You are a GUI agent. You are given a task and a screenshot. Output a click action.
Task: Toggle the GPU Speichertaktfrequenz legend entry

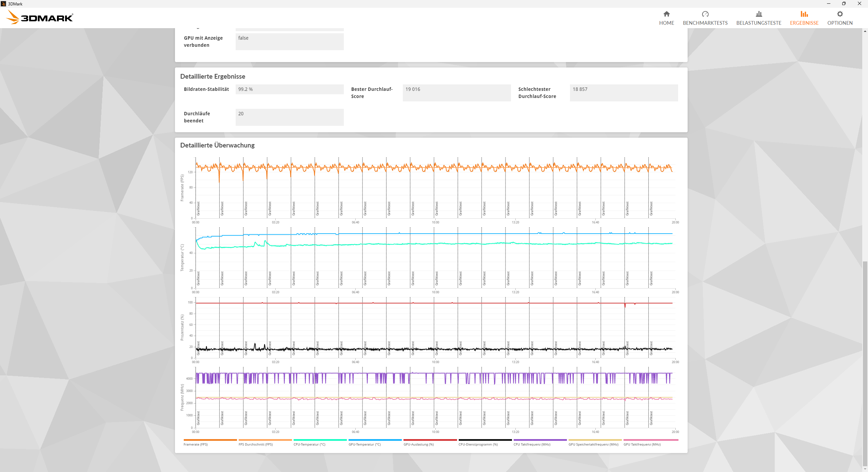[593, 444]
